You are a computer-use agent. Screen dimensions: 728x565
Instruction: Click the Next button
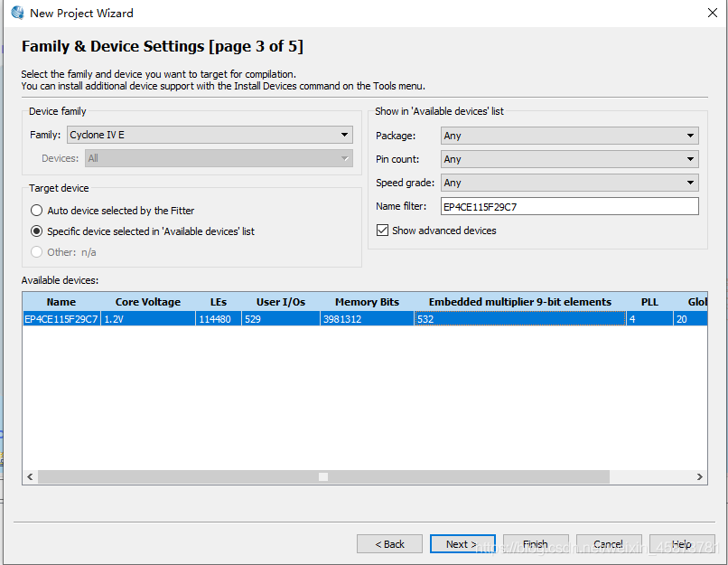tap(462, 544)
